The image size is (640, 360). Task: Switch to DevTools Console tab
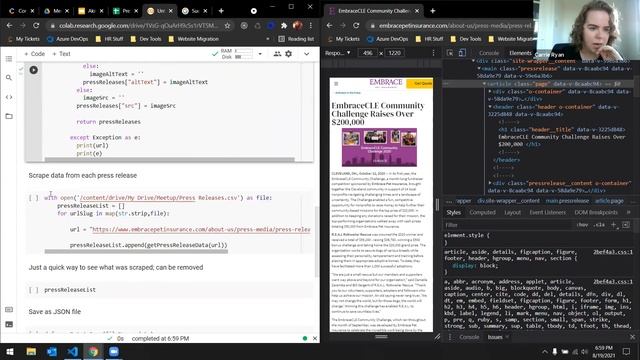pyautogui.click(x=489, y=53)
